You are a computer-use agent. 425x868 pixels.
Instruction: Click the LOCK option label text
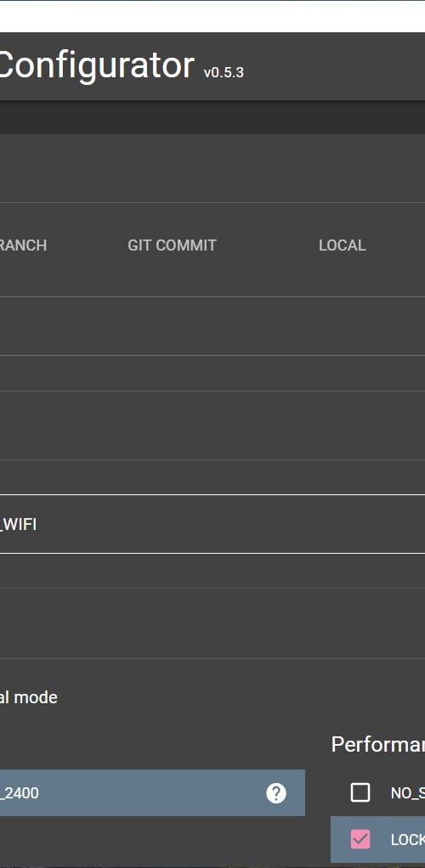pos(407,840)
